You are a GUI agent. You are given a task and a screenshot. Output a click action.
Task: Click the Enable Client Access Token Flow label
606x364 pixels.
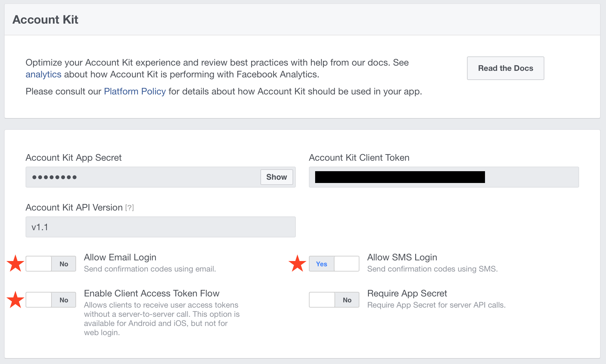click(151, 293)
